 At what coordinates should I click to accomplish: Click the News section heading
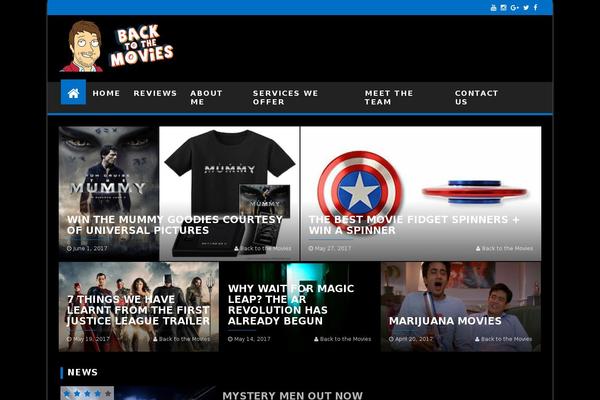point(82,372)
